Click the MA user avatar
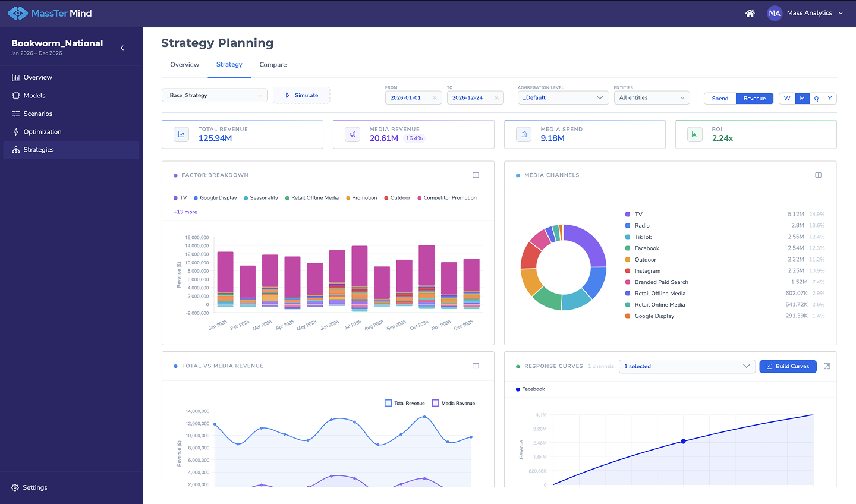This screenshot has height=504, width=856. click(774, 13)
